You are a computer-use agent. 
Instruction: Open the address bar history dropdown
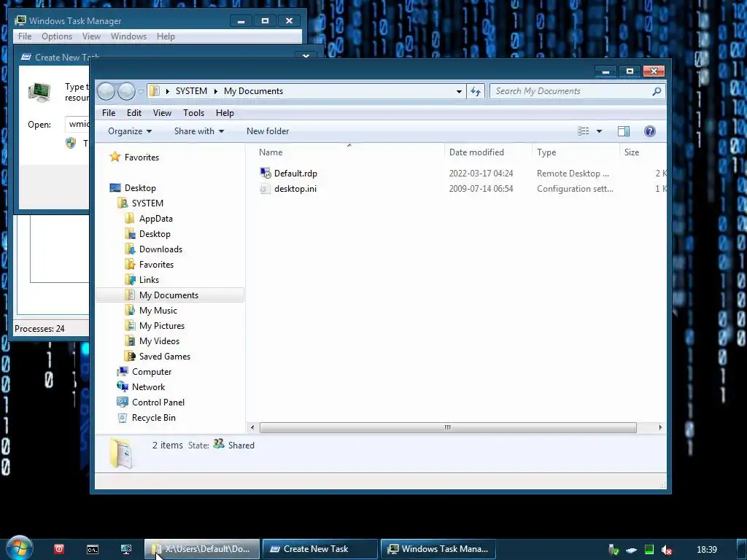(x=459, y=91)
